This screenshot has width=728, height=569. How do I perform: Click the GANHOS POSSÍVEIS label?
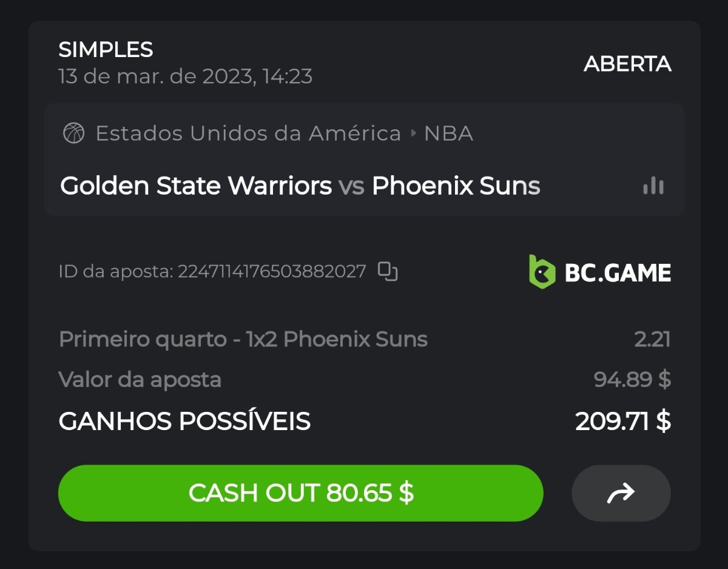point(184,421)
